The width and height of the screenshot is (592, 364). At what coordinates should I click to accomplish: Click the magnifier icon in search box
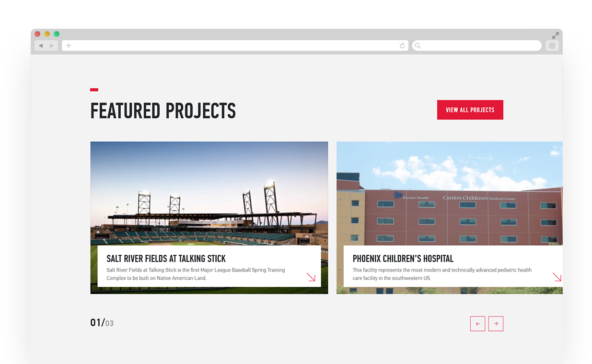coord(418,45)
